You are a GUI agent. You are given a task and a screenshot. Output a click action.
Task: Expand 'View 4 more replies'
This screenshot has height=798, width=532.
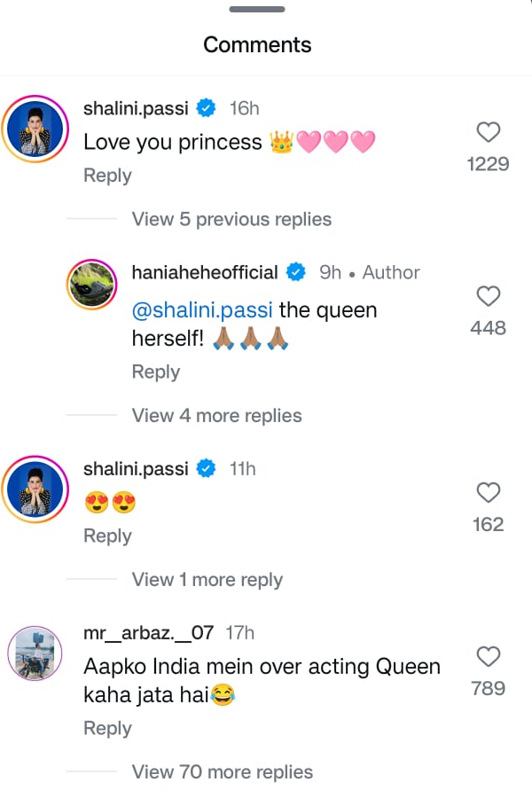216,416
